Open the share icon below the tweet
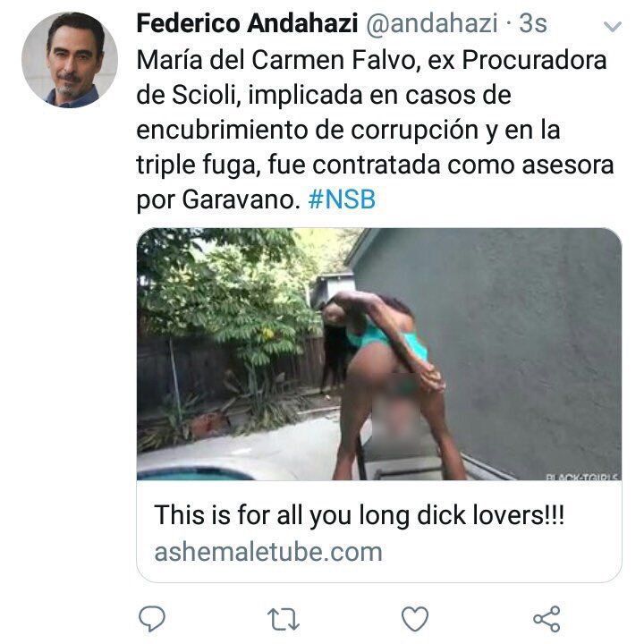The height and width of the screenshot is (644, 644). pyautogui.click(x=547, y=619)
